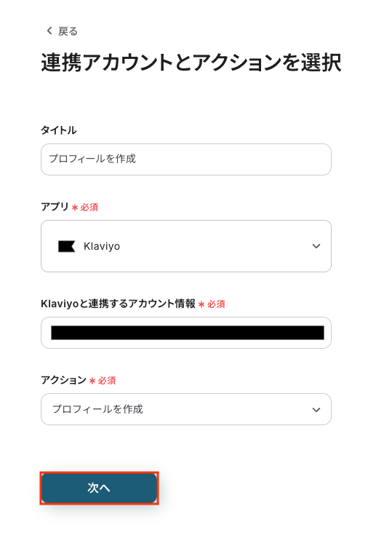Go back via the 戻る link
The width and height of the screenshot is (392, 541).
coord(62,31)
